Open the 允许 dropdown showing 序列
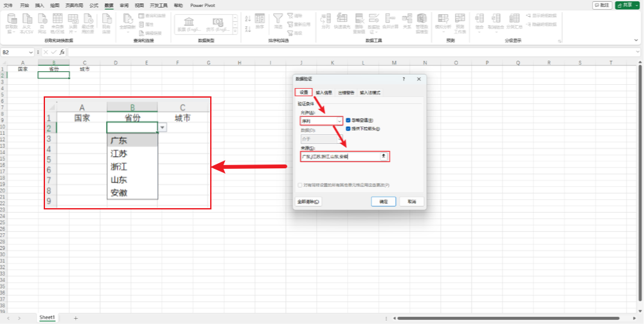Screen dimensions: 644x327 [321, 121]
